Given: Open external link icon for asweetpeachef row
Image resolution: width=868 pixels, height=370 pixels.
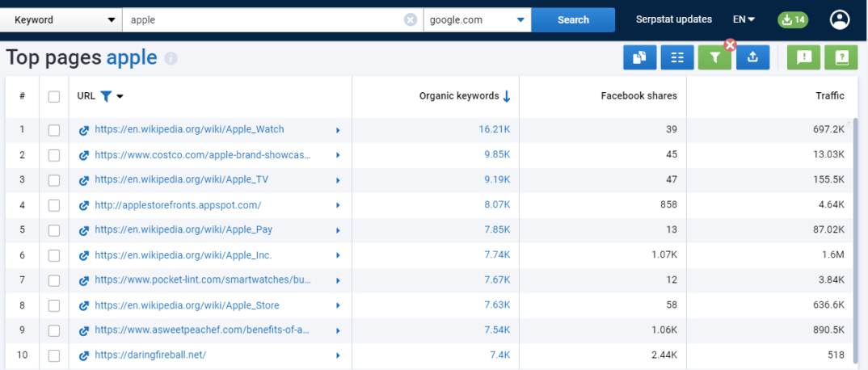Looking at the screenshot, I should (x=84, y=330).
